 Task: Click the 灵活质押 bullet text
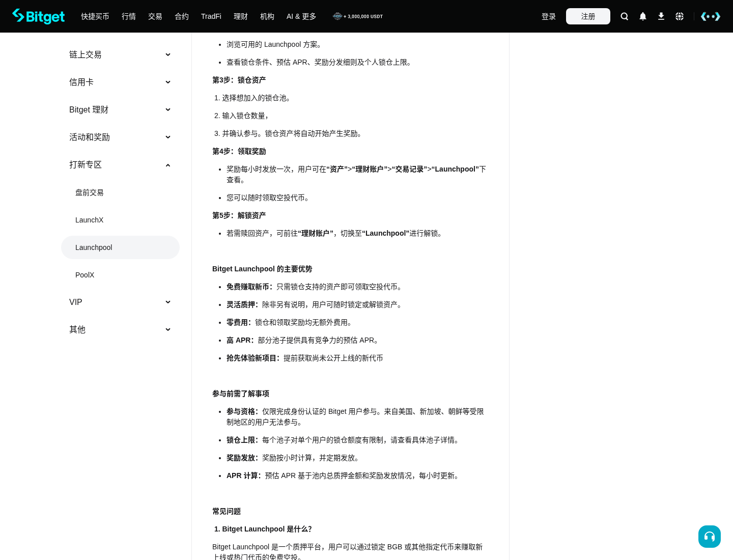[x=316, y=304]
